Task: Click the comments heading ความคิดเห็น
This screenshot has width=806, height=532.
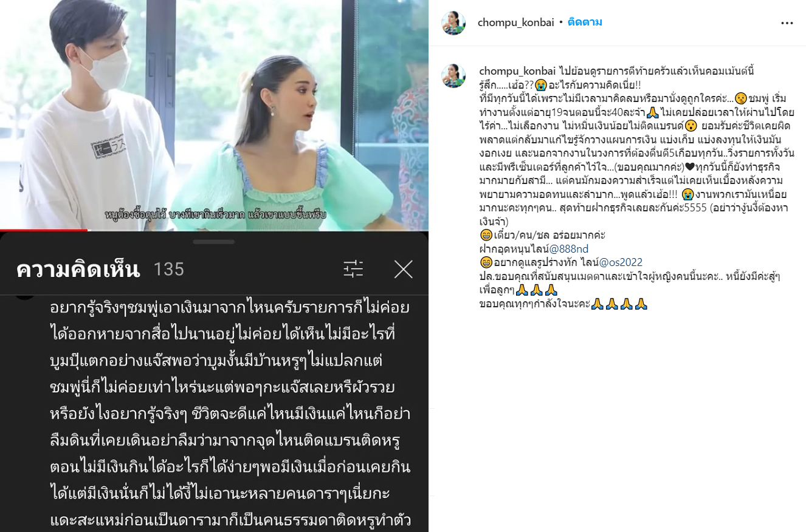Action: tap(78, 269)
